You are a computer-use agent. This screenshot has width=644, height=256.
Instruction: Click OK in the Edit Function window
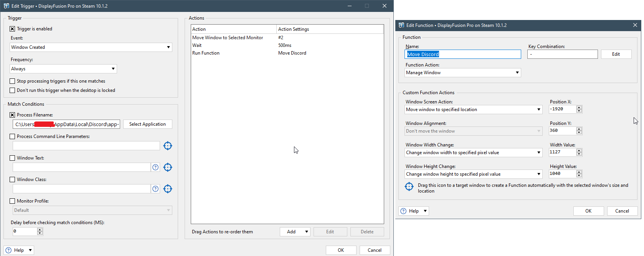588,211
